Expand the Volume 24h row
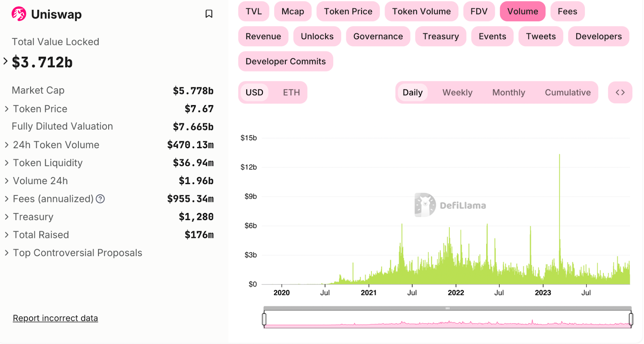Image resolution: width=644 pixels, height=344 pixels. 6,181
